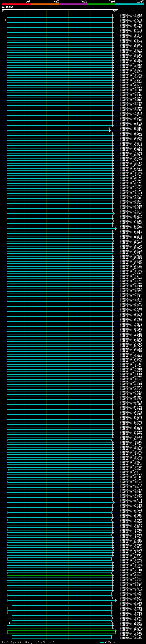Select hit label UniRef100_Q6FLX0

tap(131, 578)
